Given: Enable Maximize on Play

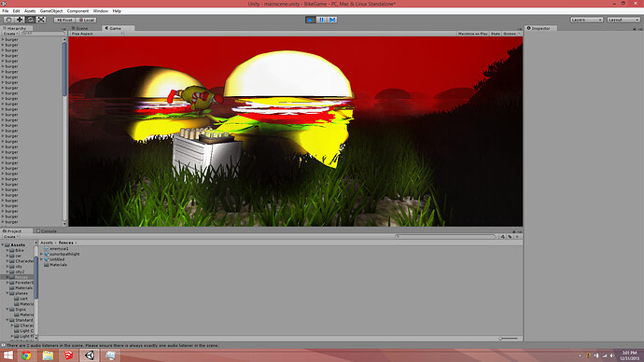Looking at the screenshot, I should 472,34.
